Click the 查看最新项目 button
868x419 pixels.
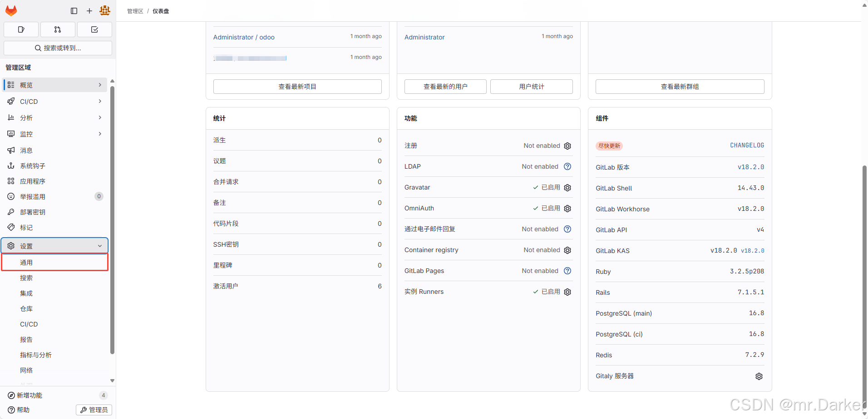pyautogui.click(x=297, y=87)
